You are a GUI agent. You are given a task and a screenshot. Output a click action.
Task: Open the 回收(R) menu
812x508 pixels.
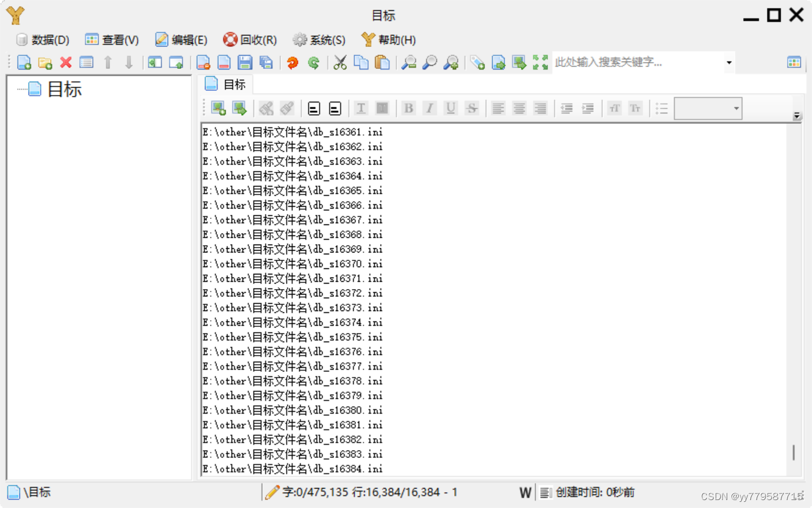click(x=250, y=40)
